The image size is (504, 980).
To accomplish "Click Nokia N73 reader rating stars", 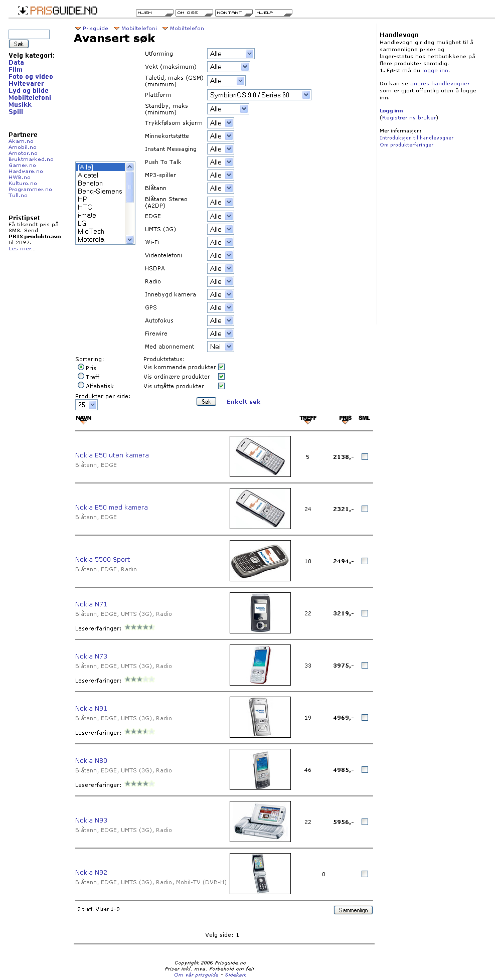I will 139,680.
